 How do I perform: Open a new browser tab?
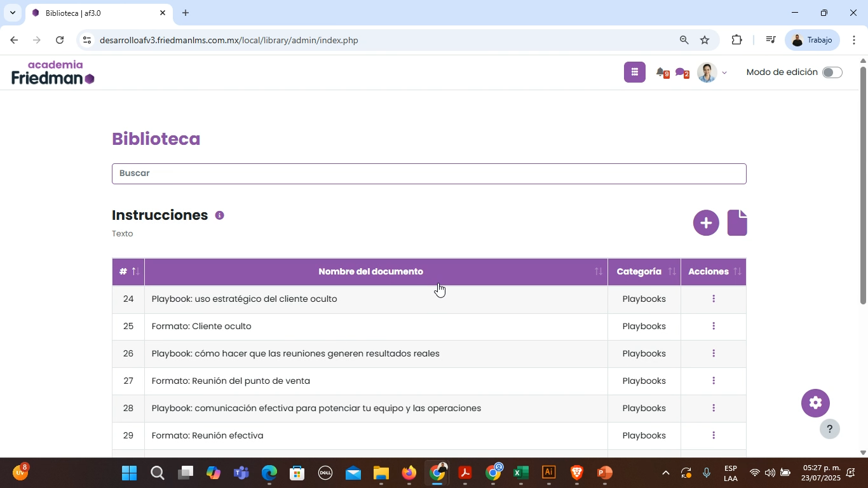pyautogui.click(x=186, y=13)
